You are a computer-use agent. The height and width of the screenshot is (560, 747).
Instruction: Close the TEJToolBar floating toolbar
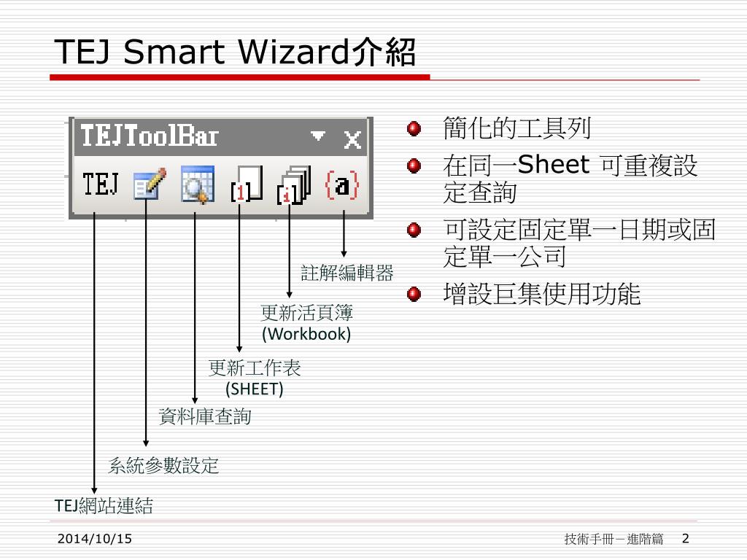tap(352, 139)
